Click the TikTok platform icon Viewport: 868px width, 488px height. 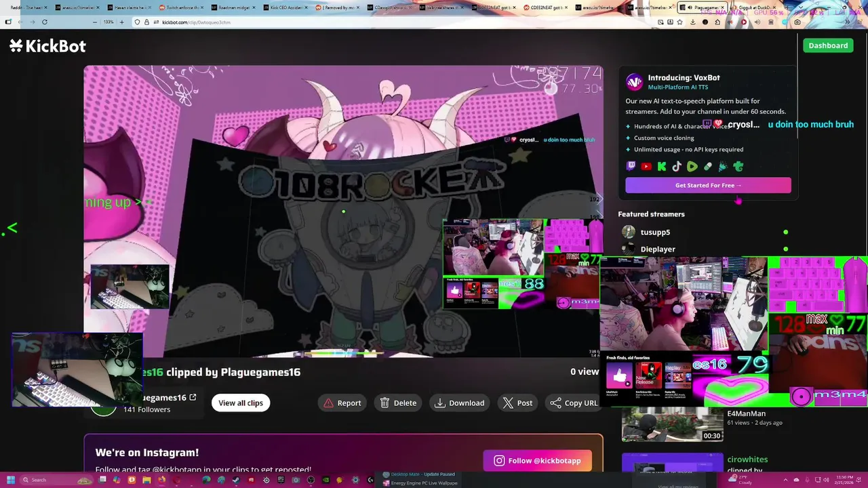(x=677, y=166)
